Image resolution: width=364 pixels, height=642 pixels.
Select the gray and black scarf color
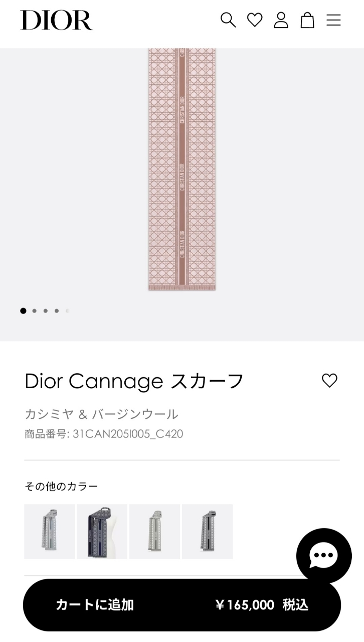tap(207, 531)
